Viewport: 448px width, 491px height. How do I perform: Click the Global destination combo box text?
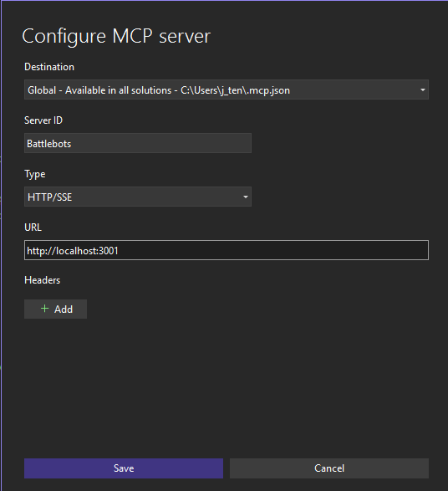pyautogui.click(x=159, y=90)
